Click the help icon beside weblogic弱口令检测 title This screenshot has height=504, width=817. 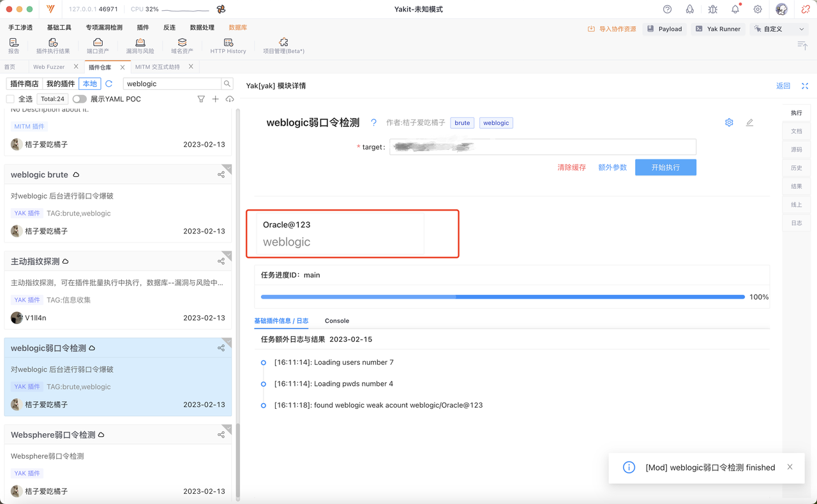[374, 122]
